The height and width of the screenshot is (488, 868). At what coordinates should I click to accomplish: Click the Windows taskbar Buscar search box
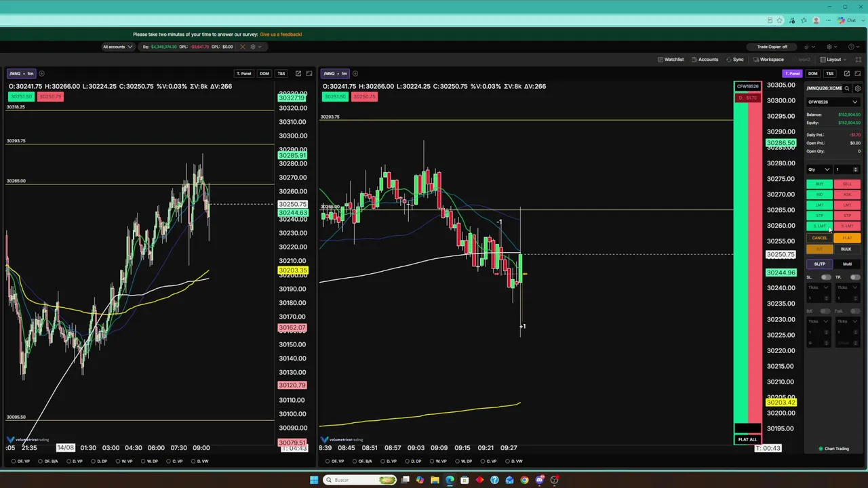(x=360, y=480)
